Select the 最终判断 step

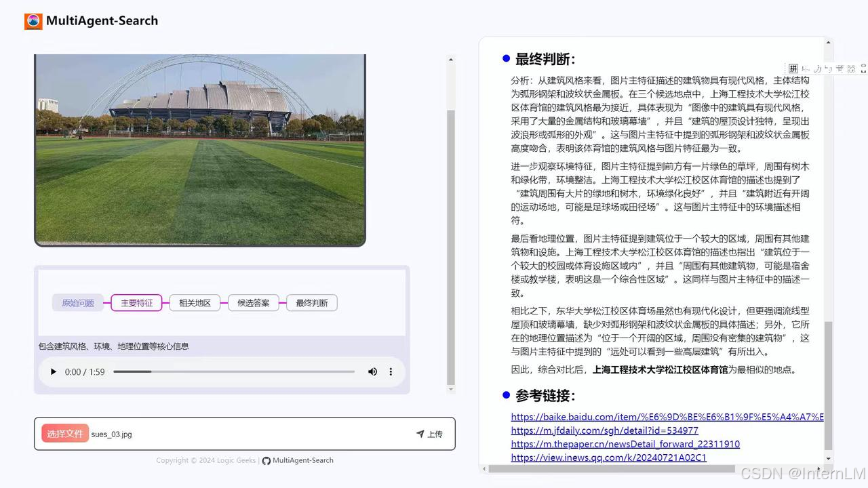point(312,303)
